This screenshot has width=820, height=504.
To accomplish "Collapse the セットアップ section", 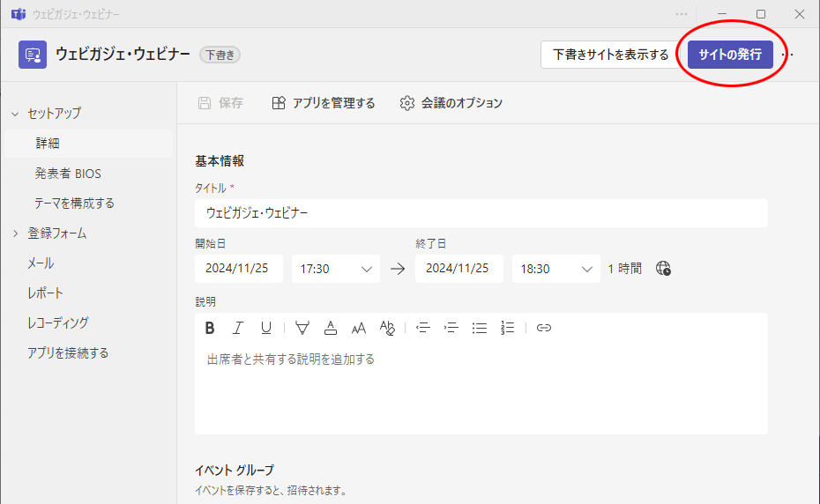I will click(x=15, y=114).
